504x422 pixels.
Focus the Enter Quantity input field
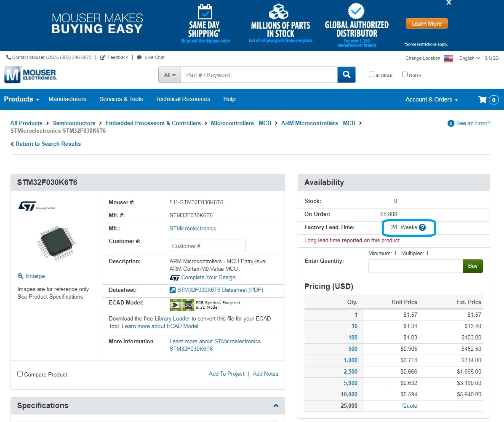[415, 266]
